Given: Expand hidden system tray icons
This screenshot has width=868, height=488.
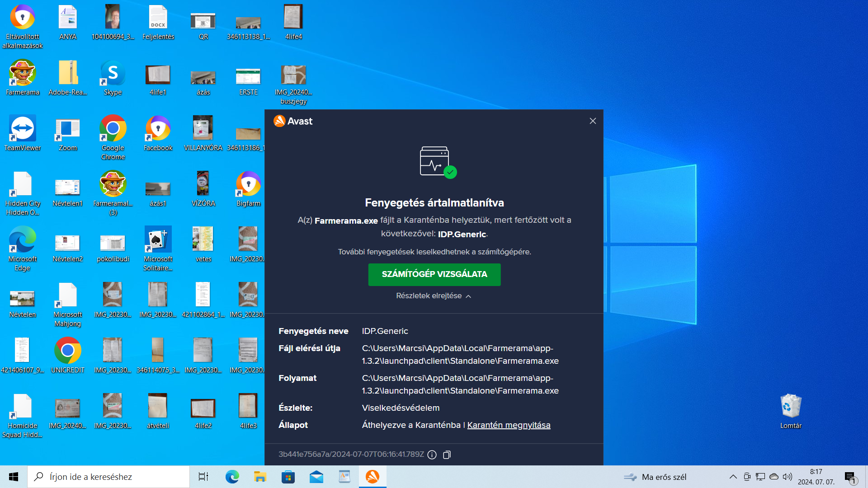Looking at the screenshot, I should click(733, 477).
